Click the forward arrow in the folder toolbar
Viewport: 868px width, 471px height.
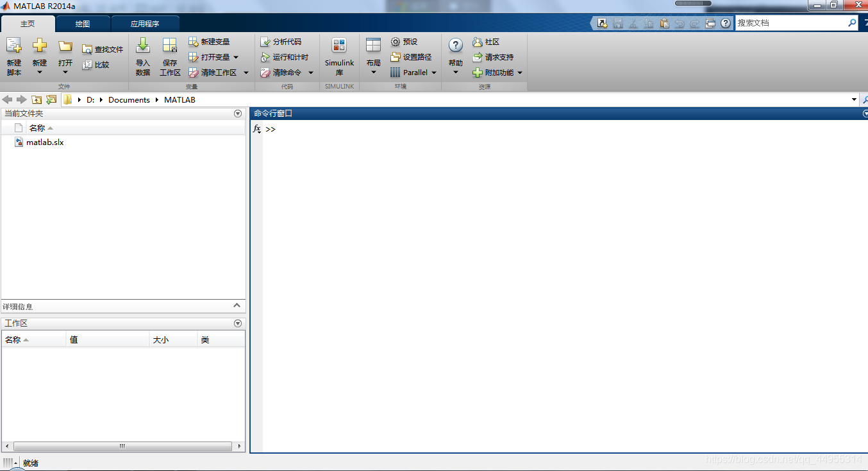(x=22, y=99)
